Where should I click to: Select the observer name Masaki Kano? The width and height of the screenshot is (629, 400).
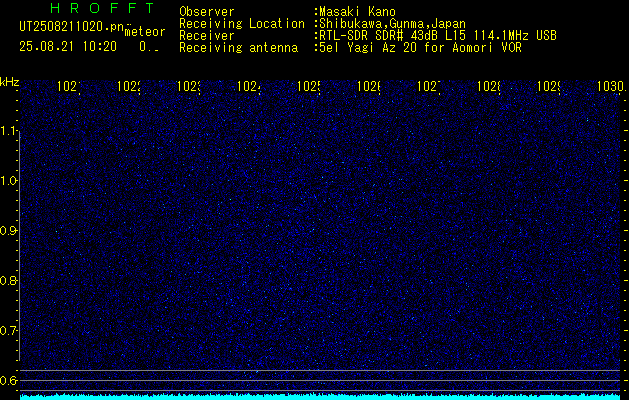(x=357, y=12)
